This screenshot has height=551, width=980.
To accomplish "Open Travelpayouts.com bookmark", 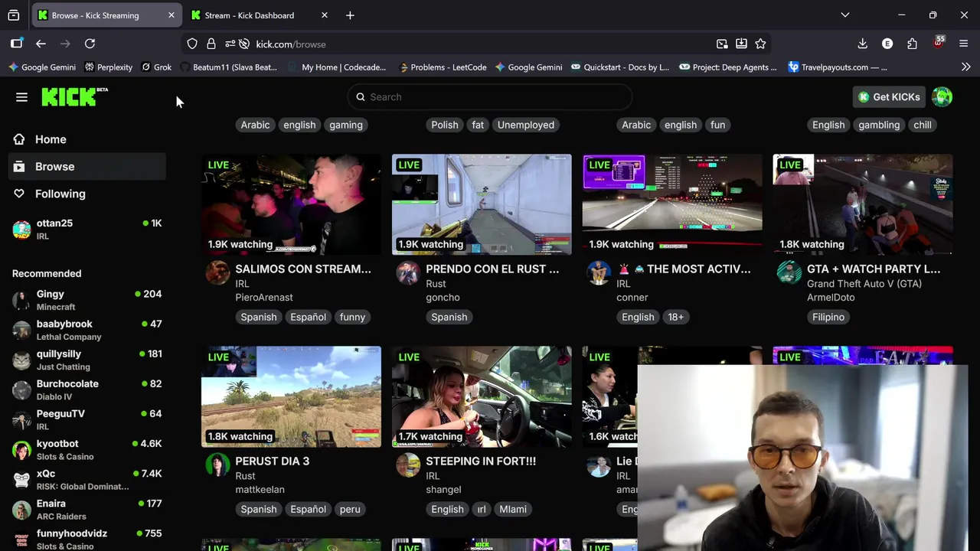I will click(x=838, y=67).
